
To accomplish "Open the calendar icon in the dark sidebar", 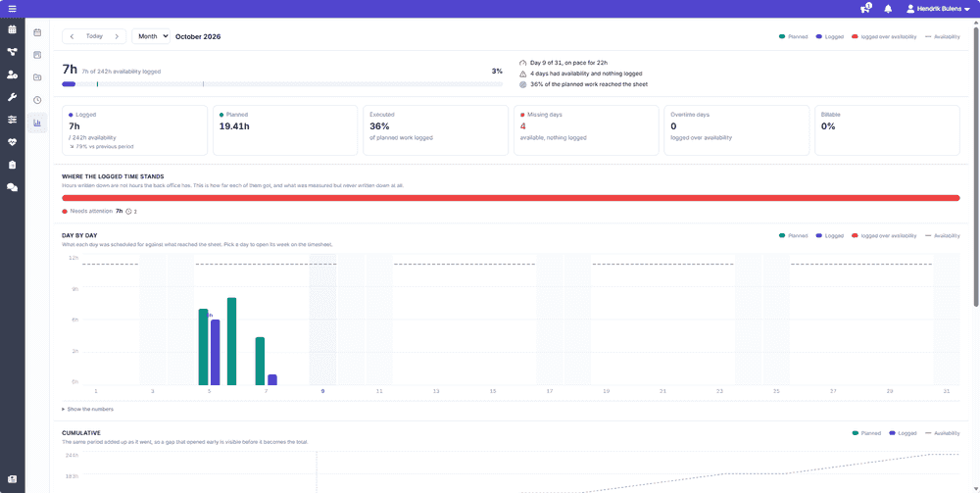I will pyautogui.click(x=12, y=29).
